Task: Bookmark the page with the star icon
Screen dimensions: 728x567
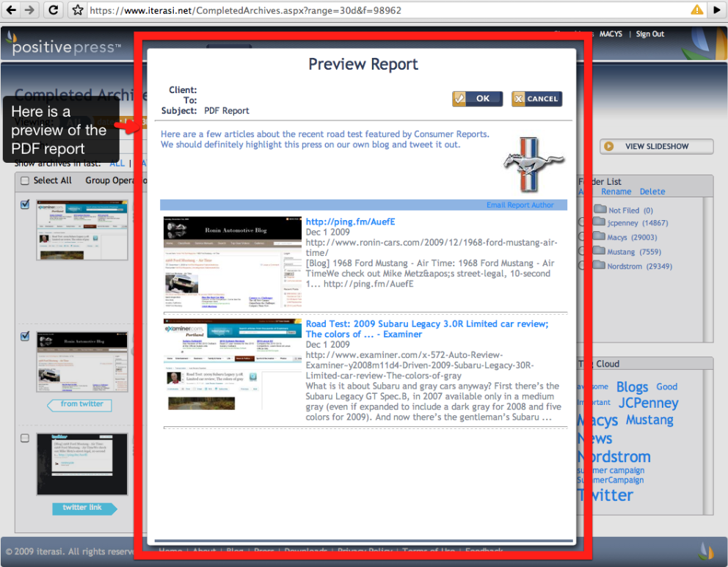Action: pos(78,10)
